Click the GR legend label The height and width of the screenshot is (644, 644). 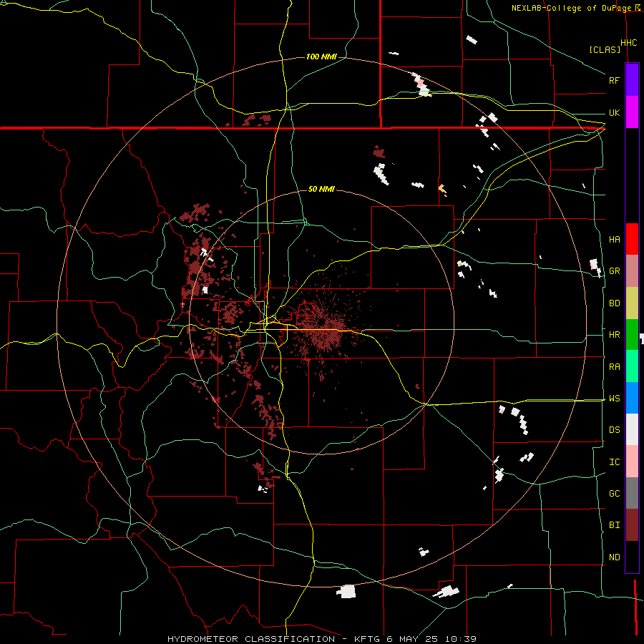[614, 271]
